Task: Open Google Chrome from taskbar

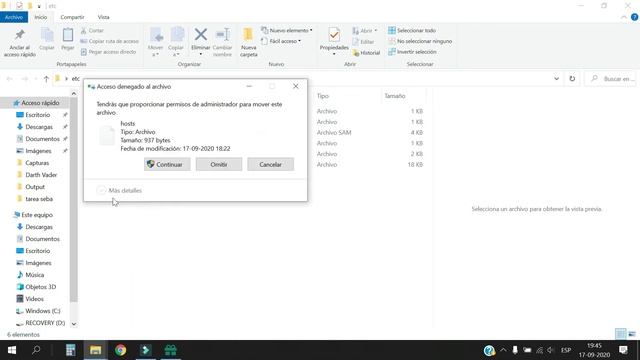Action: [x=120, y=350]
